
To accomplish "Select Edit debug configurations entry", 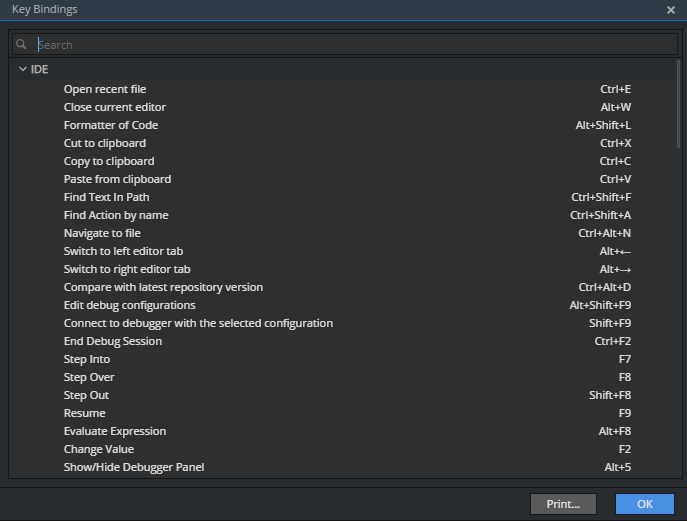I will pos(343,305).
